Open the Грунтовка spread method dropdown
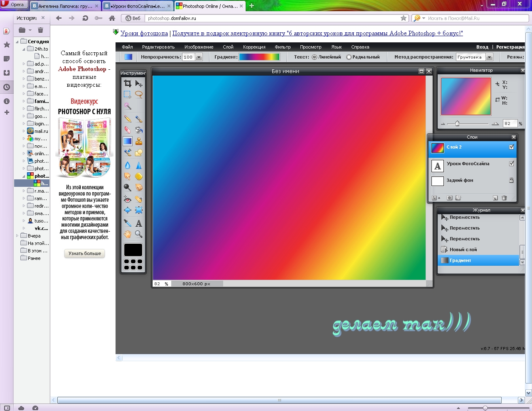This screenshot has height=411, width=532. 489,57
